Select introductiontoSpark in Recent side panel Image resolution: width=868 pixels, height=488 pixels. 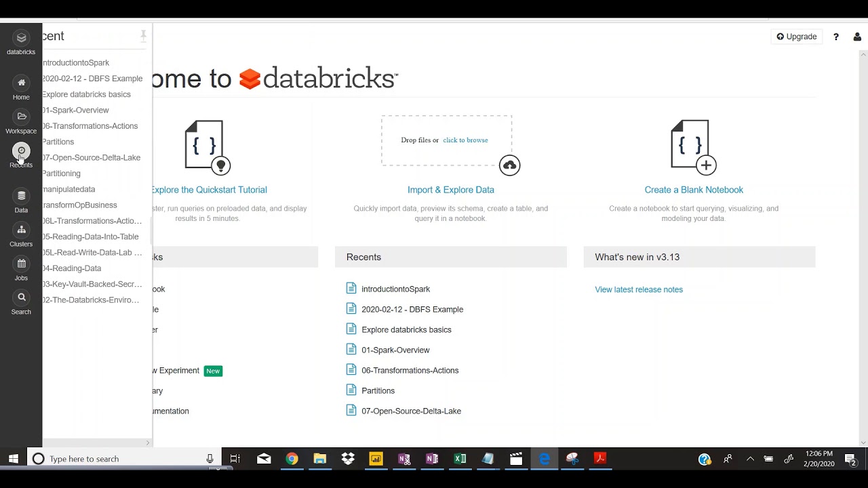click(76, 62)
